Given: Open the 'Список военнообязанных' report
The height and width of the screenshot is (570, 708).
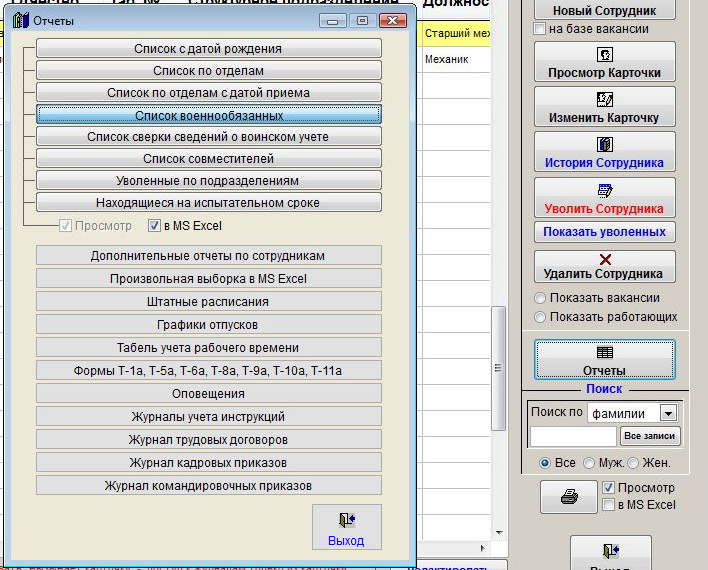Looking at the screenshot, I should 209,115.
